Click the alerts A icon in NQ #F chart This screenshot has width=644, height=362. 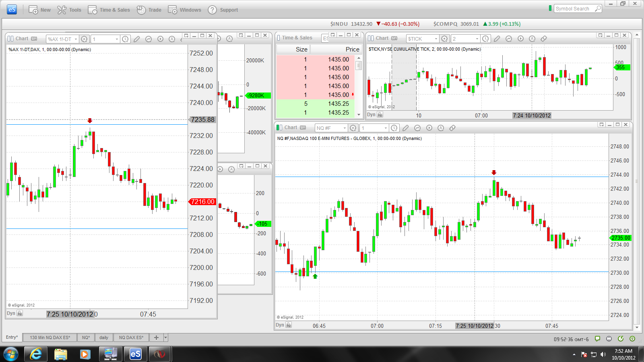coord(441,128)
